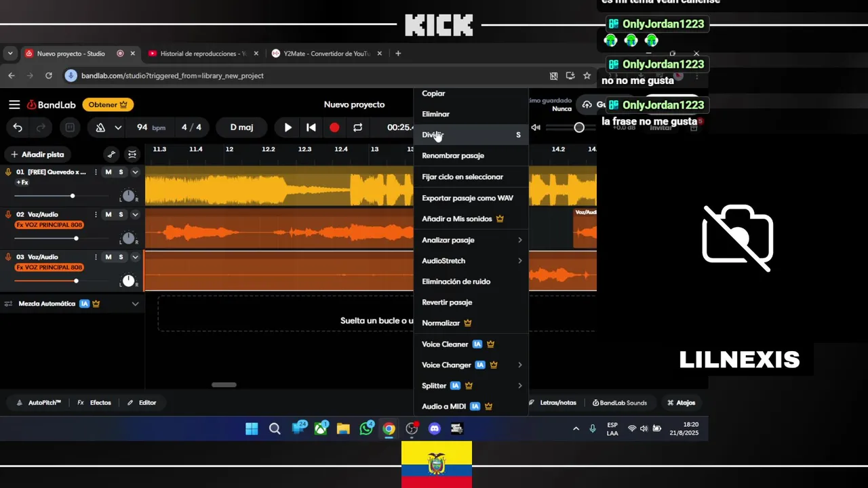Toggle the loop cycle button
The image size is (868, 488).
[357, 127]
